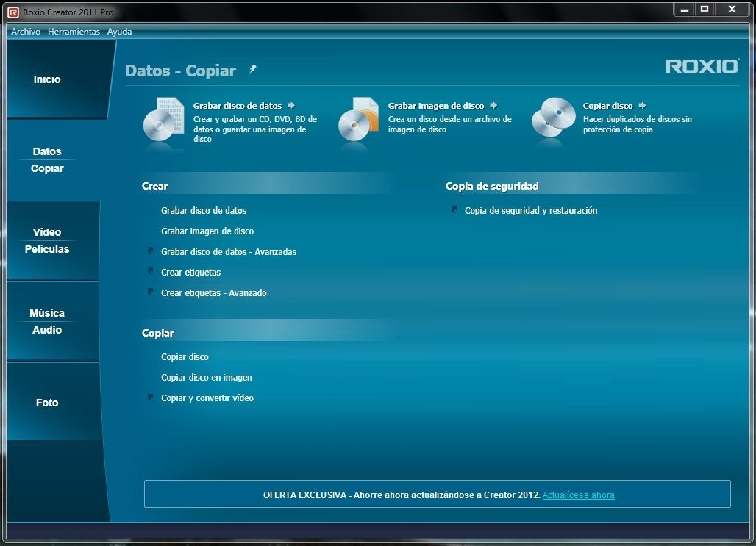Minimize the Roxio Creator window

click(x=684, y=9)
